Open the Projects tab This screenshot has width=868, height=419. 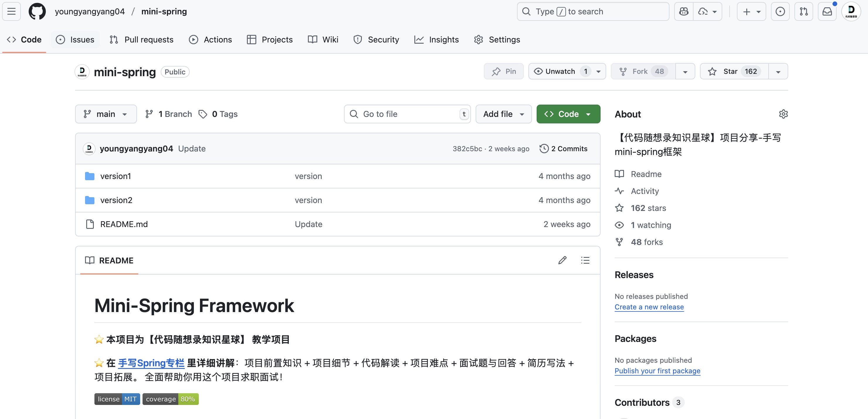(269, 39)
